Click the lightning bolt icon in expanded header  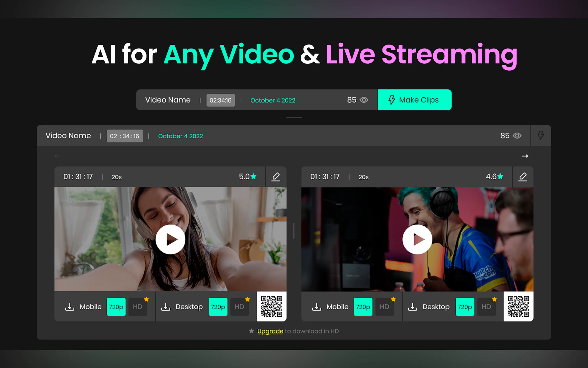[x=541, y=136]
